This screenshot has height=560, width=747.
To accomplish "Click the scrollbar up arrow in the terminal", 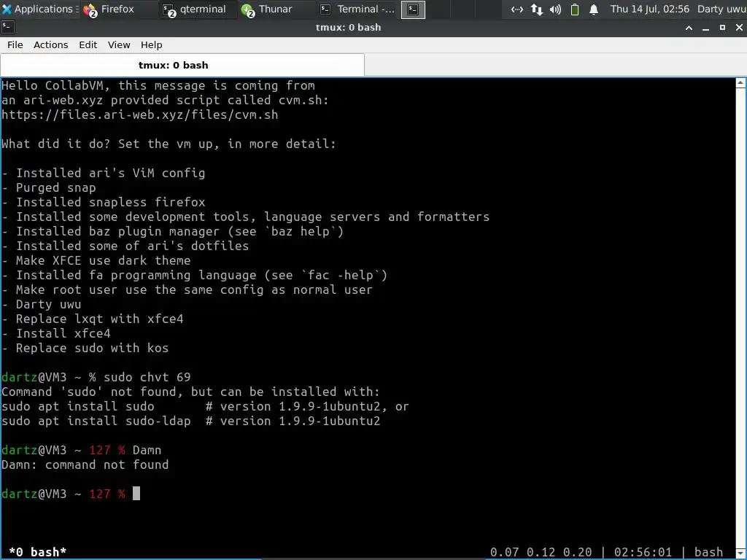I will (740, 82).
